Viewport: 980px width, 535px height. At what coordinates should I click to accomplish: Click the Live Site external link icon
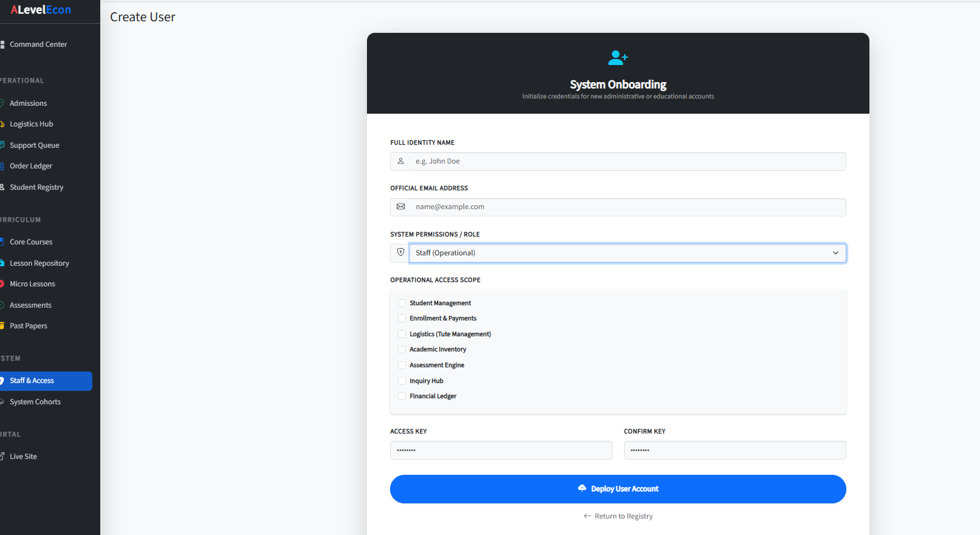pos(2,457)
